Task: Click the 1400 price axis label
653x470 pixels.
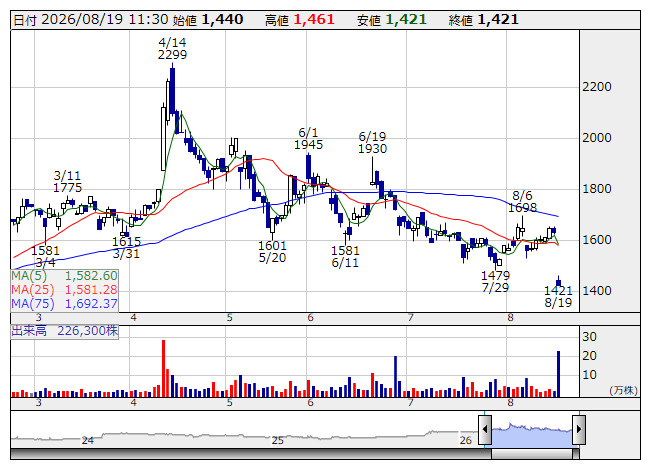Action: (597, 291)
